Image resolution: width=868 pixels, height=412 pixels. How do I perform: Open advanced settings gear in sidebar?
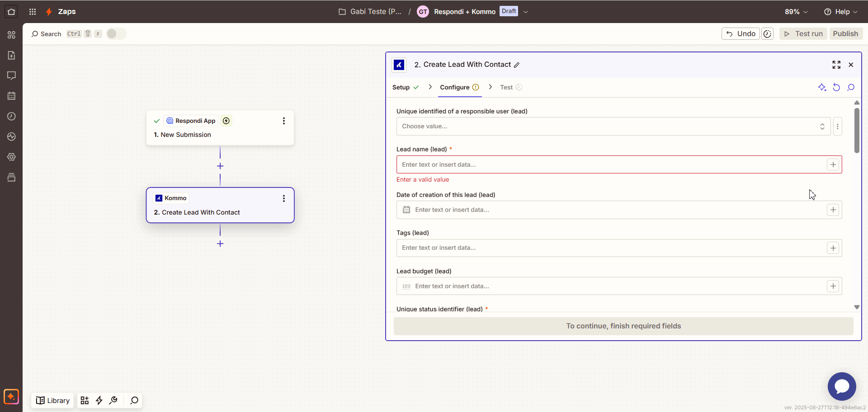click(x=11, y=157)
